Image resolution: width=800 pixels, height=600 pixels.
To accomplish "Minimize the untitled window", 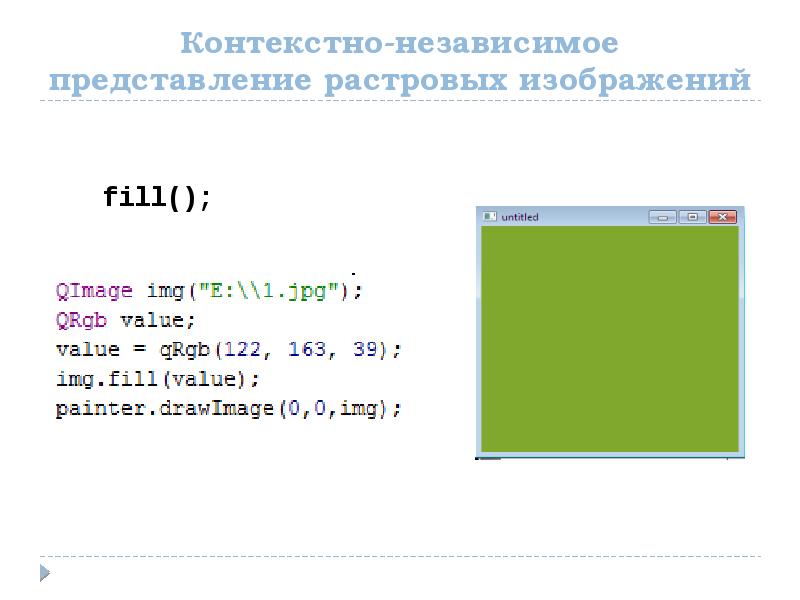I will click(x=662, y=217).
